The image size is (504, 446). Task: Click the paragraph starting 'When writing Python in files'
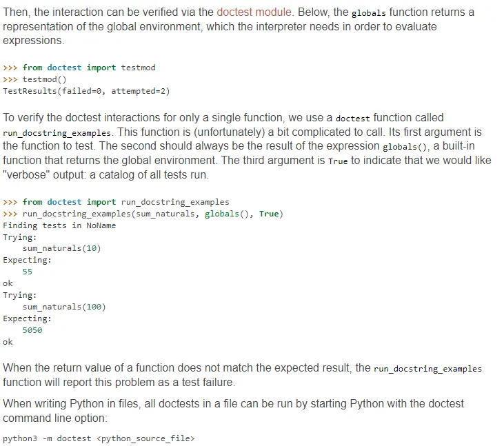click(233, 411)
